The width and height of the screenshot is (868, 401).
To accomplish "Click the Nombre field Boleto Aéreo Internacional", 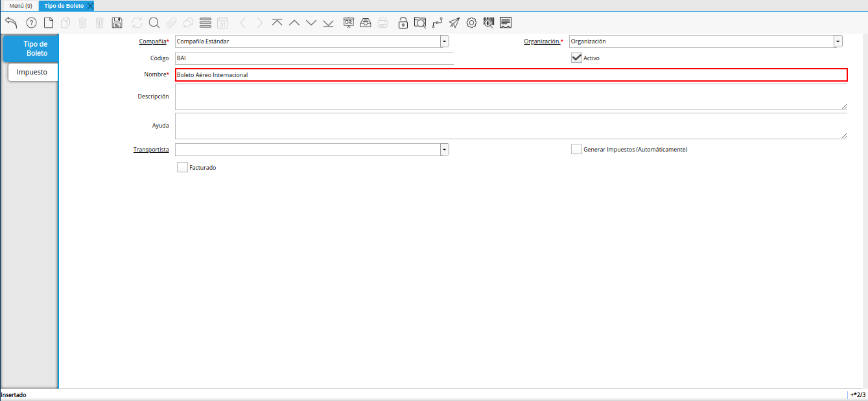I will pos(511,74).
